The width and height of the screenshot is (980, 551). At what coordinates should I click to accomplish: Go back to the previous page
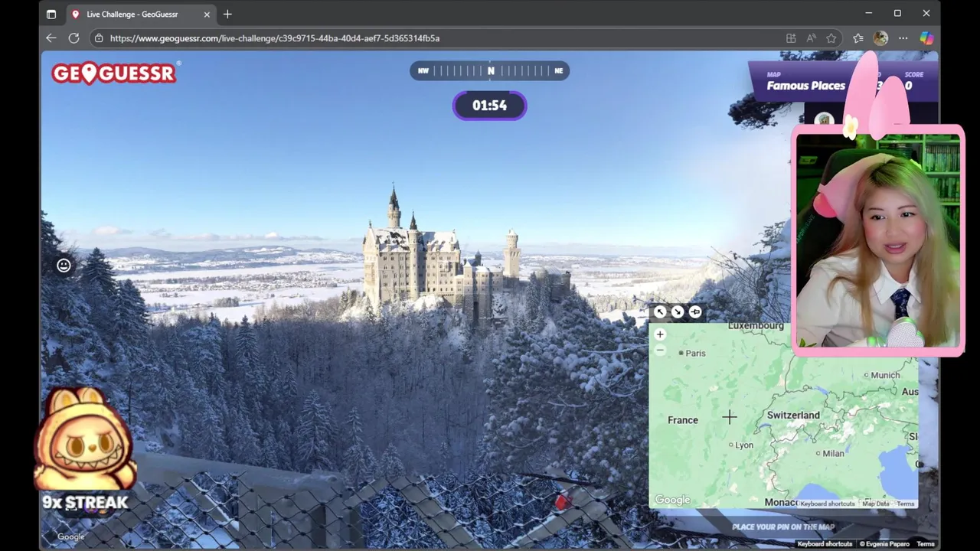pos(51,37)
